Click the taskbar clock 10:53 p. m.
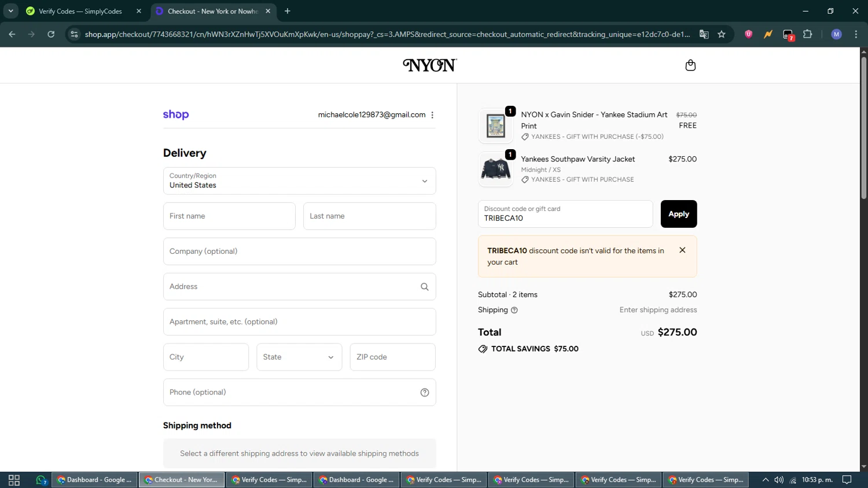 click(x=817, y=480)
